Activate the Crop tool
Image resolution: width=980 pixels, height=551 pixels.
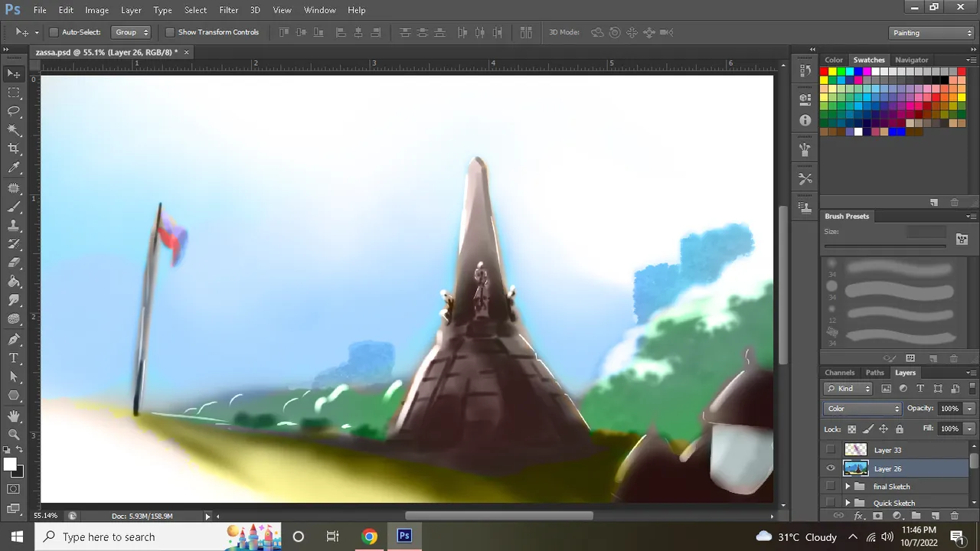[x=14, y=149]
